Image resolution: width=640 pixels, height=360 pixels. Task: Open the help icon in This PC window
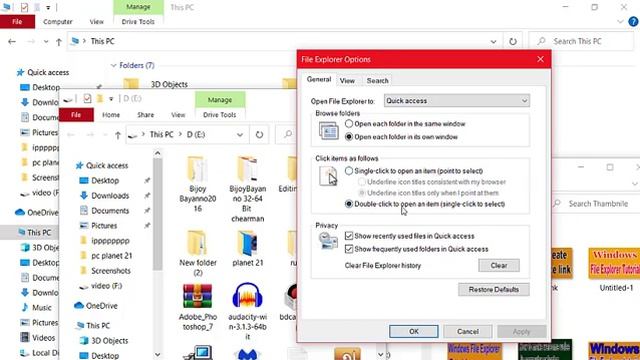pos(633,22)
